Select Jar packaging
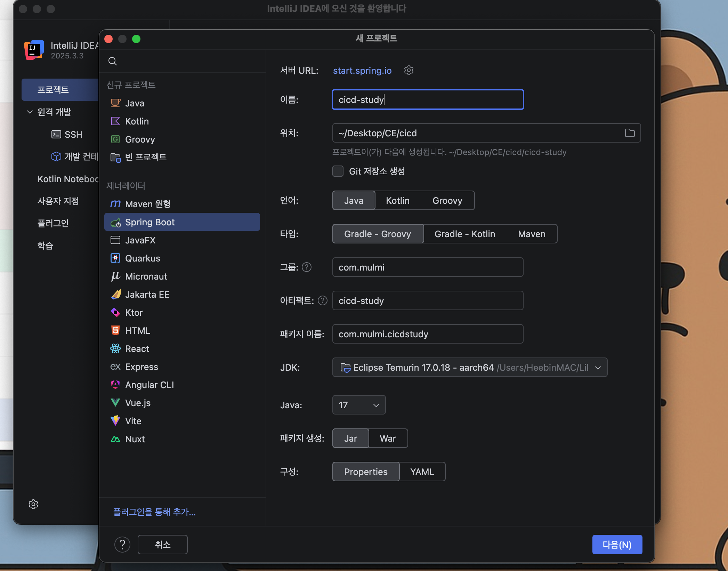 click(350, 438)
